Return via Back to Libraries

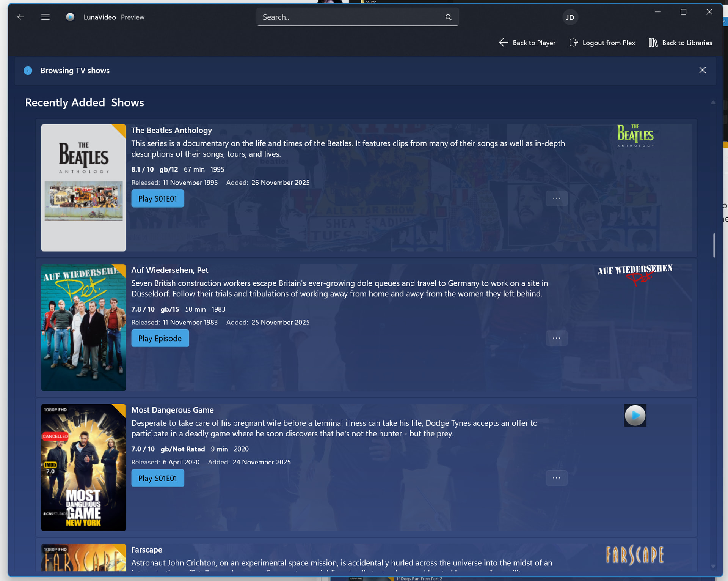pyautogui.click(x=680, y=43)
